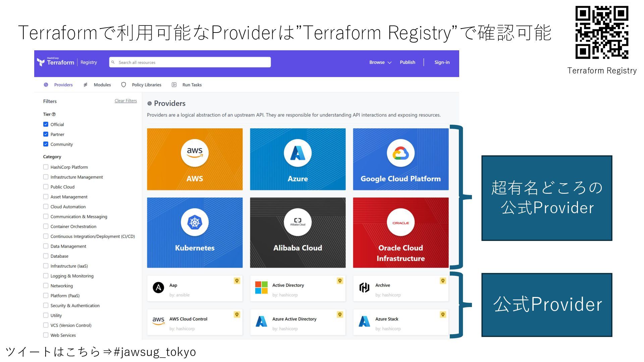Click the Terraform Registry QR code

click(602, 32)
